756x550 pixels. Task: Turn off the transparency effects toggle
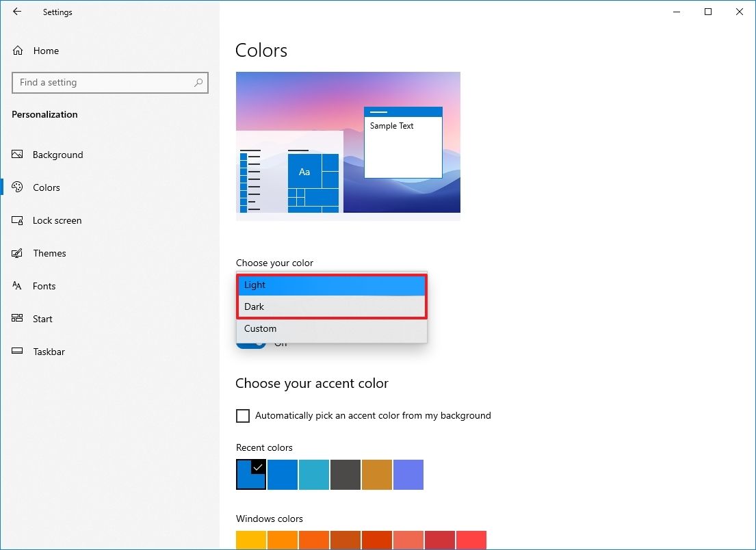[x=251, y=341]
